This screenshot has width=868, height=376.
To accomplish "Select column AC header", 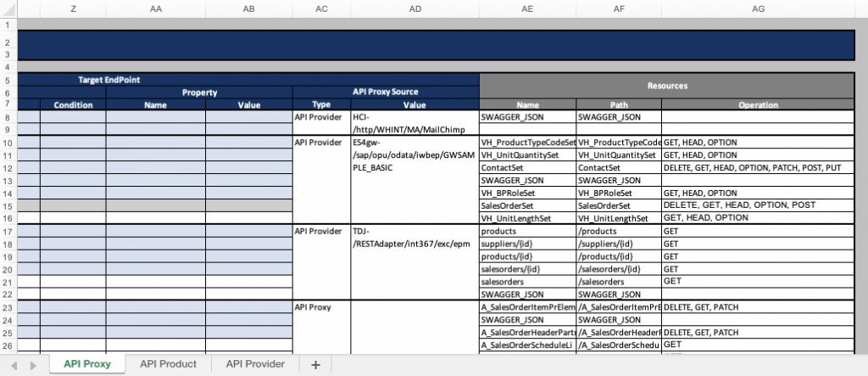I will (321, 8).
